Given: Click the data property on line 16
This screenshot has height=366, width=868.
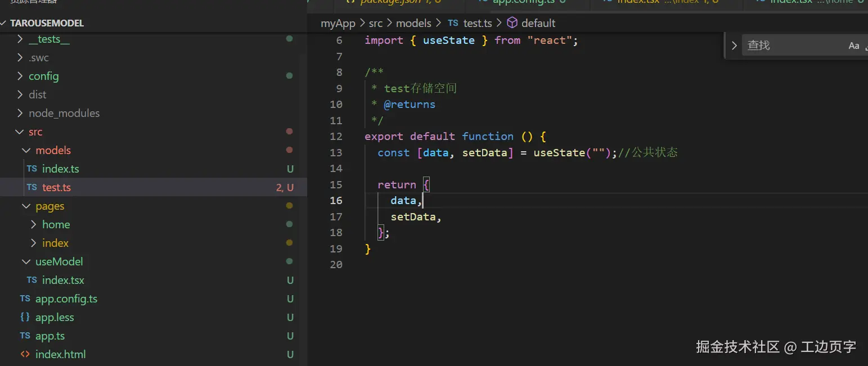Looking at the screenshot, I should point(403,201).
